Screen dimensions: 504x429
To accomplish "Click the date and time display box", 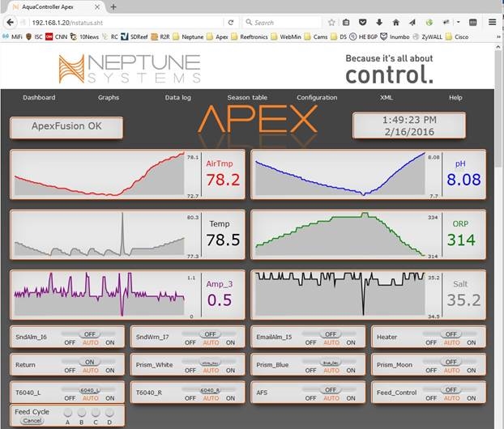I will coord(409,125).
